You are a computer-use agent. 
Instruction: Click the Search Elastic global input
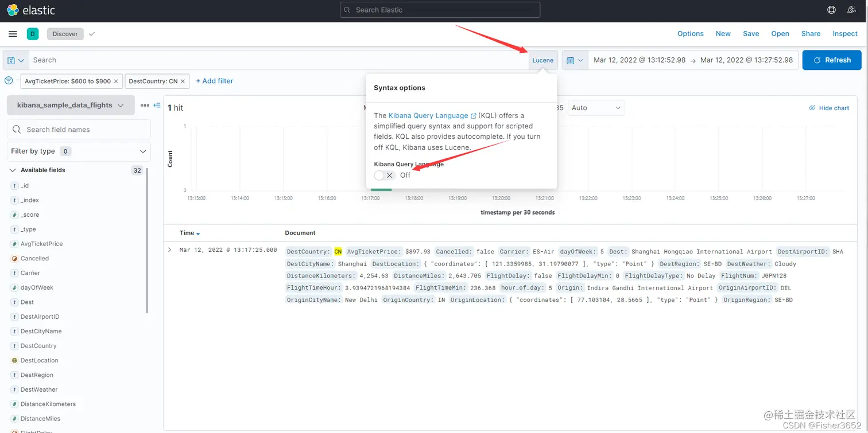click(x=440, y=10)
